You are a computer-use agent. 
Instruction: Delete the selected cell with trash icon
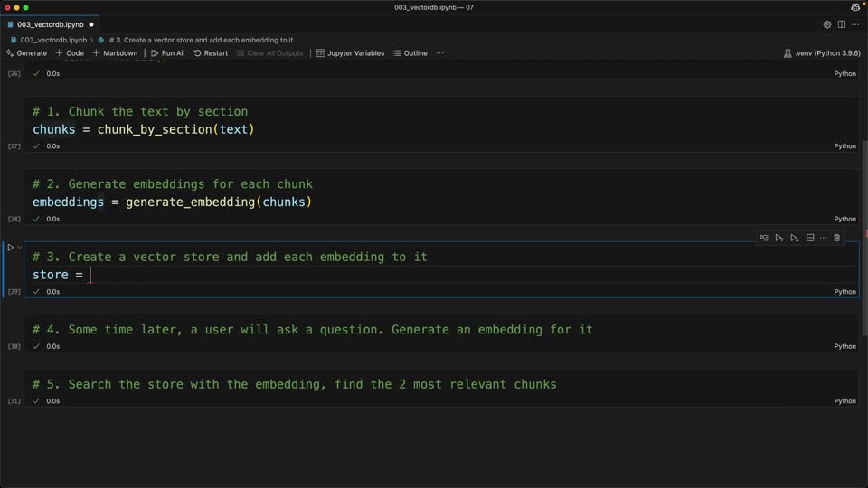tap(837, 238)
